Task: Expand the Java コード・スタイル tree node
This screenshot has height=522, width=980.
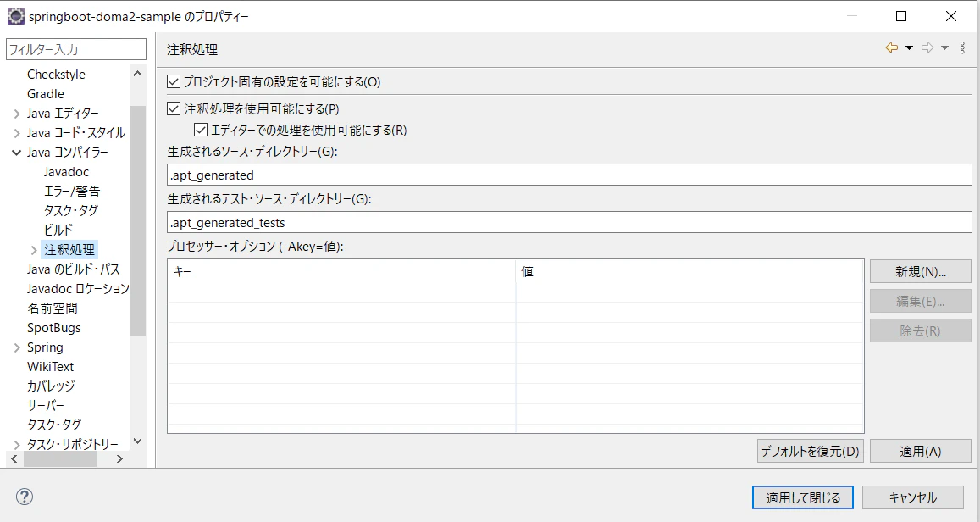Action: click(17, 133)
